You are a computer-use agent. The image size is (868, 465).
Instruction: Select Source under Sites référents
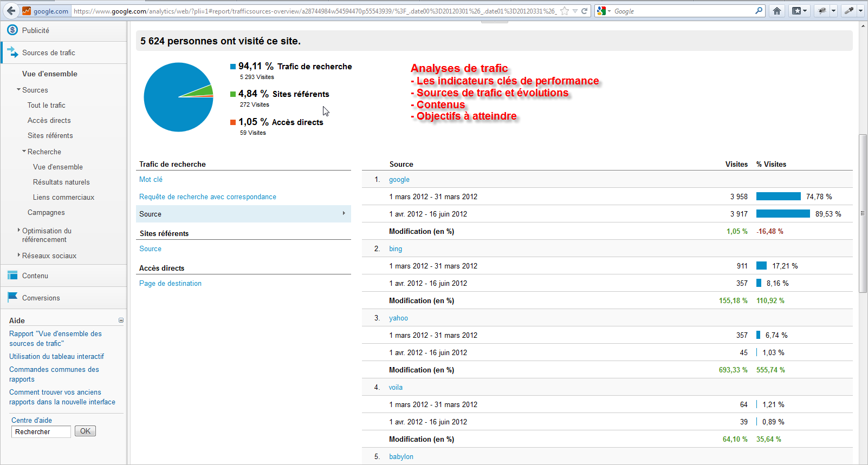point(150,248)
